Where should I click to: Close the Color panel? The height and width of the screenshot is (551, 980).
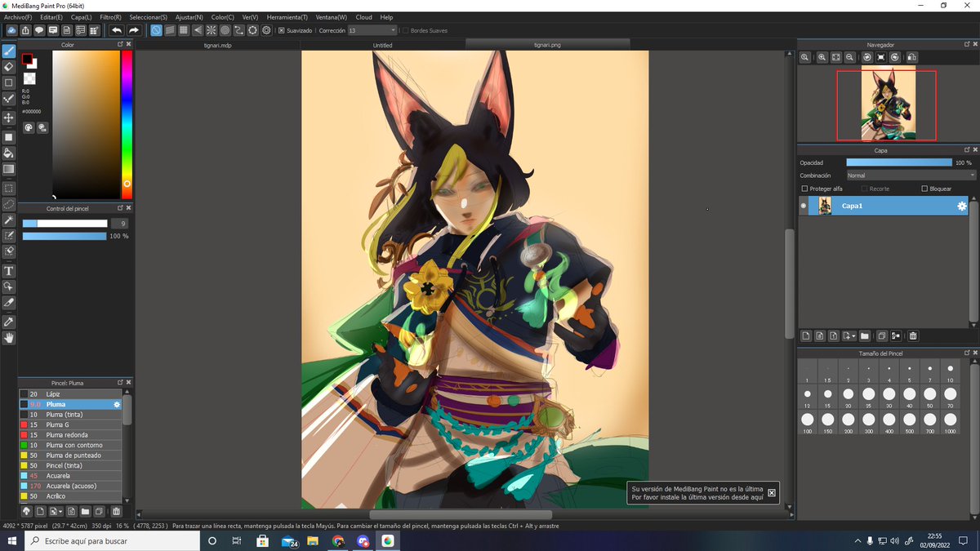click(128, 45)
